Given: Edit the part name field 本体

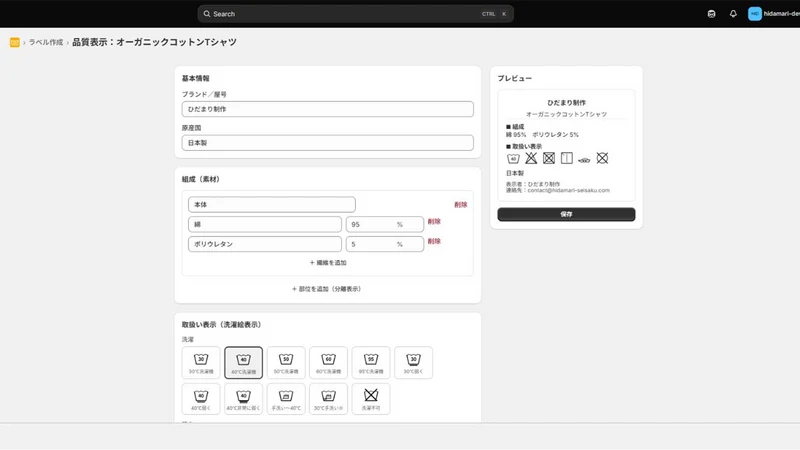Looking at the screenshot, I should (272, 205).
